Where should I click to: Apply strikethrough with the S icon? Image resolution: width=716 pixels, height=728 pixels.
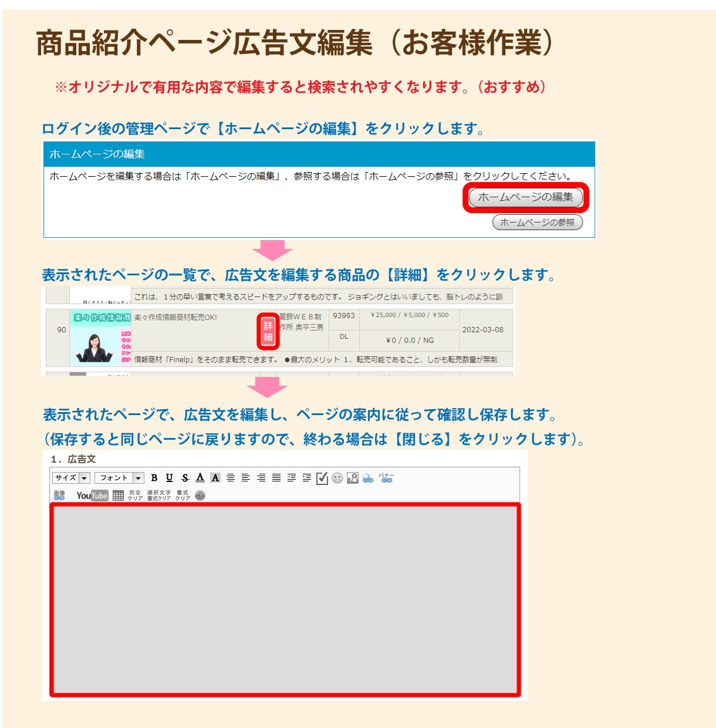pyautogui.click(x=185, y=478)
